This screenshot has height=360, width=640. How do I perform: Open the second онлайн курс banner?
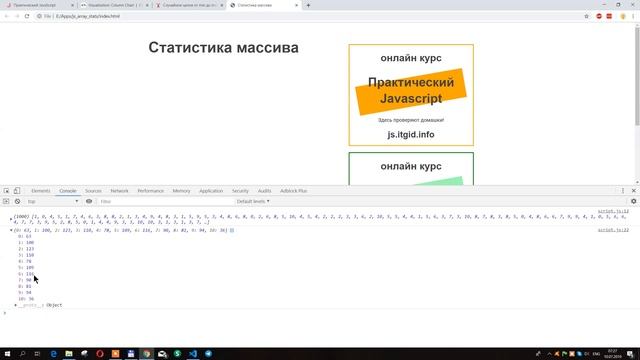click(x=411, y=169)
